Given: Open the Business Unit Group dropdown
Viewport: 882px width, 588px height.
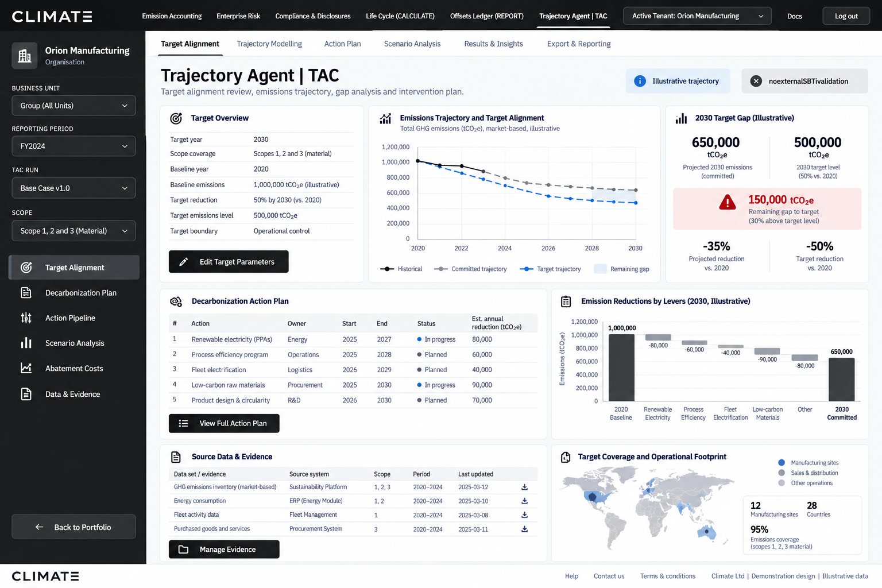Looking at the screenshot, I should (73, 106).
